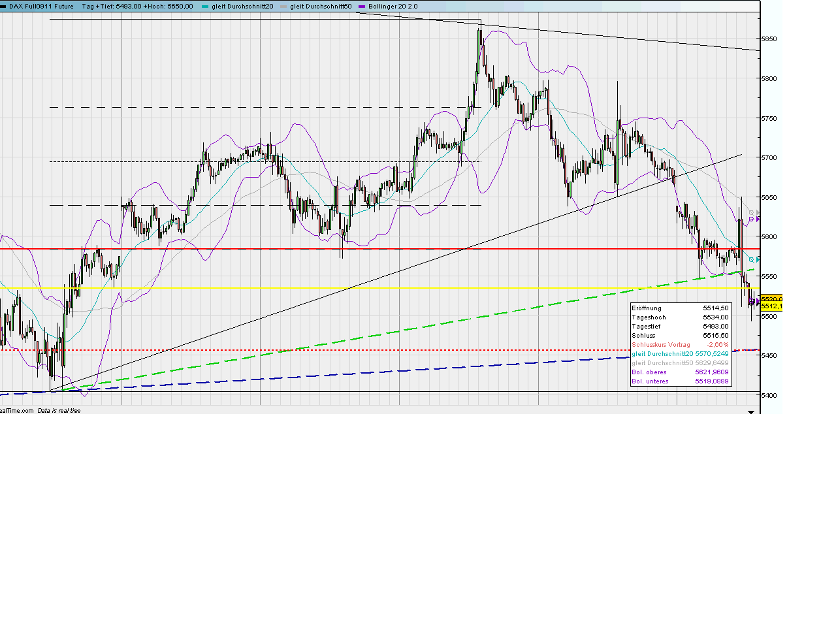Open the dropdown arrow at the bottom right corner
Screen dimensions: 836x644
point(751,412)
